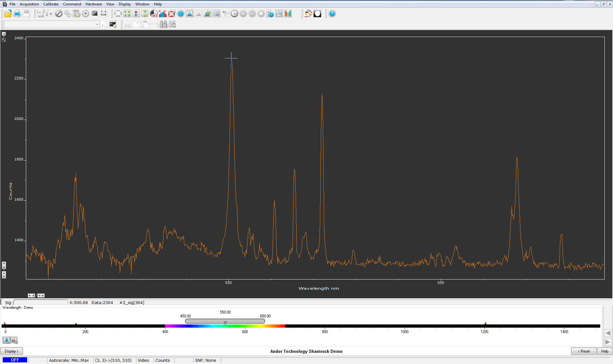Click the blue information icon
The image size is (613, 364).
pos(181,14)
